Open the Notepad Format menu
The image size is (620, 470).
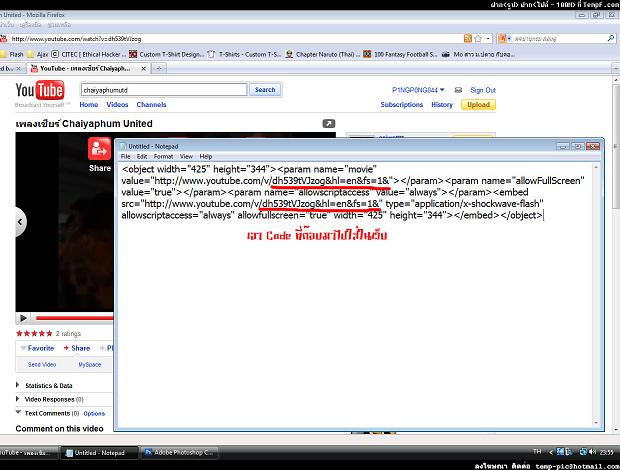163,157
